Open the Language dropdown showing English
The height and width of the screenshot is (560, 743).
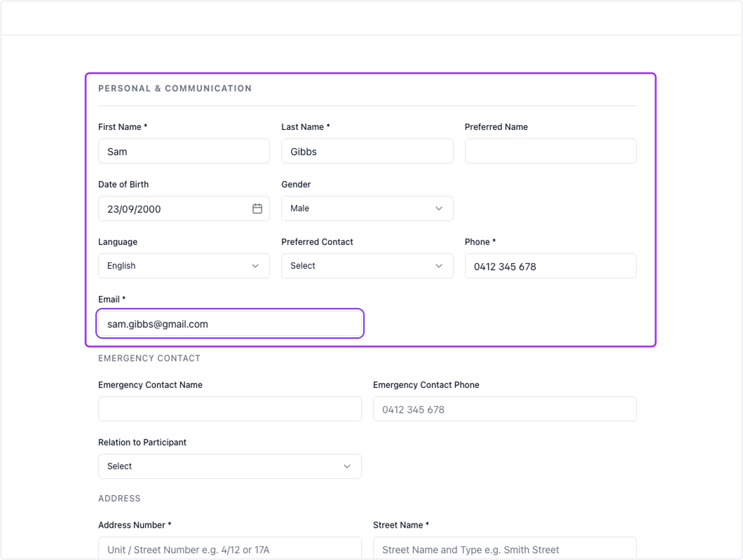[184, 266]
